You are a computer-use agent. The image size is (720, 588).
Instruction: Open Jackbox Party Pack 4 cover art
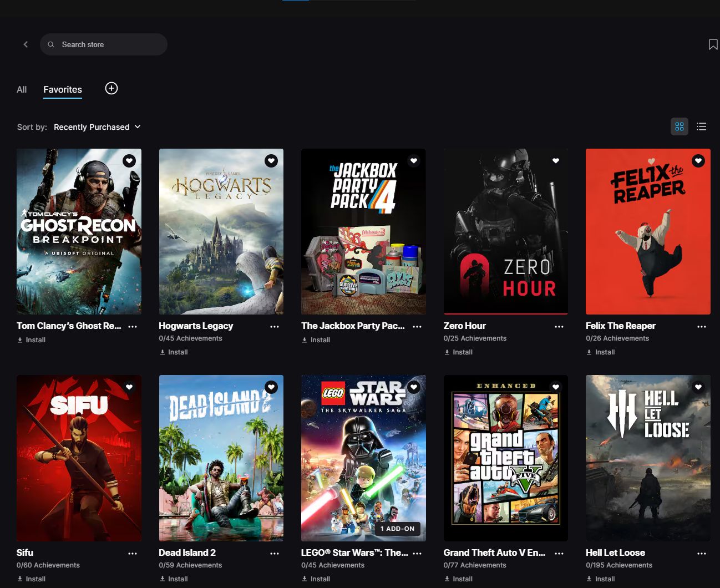(363, 231)
